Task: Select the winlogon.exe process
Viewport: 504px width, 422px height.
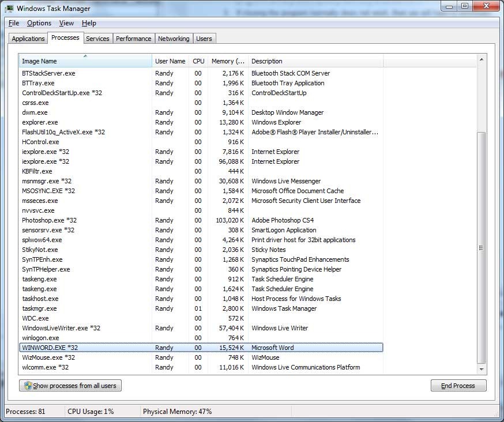Action: click(x=201, y=338)
